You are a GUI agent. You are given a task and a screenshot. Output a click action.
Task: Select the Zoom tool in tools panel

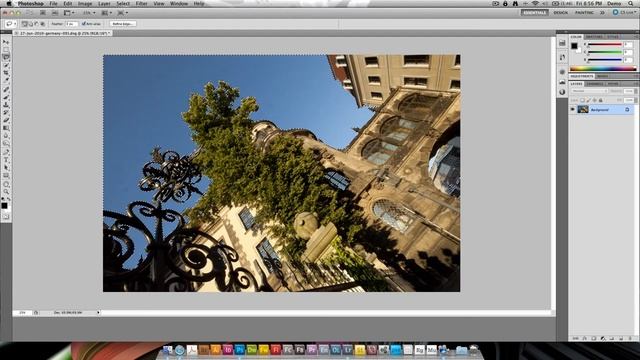click(x=6, y=191)
